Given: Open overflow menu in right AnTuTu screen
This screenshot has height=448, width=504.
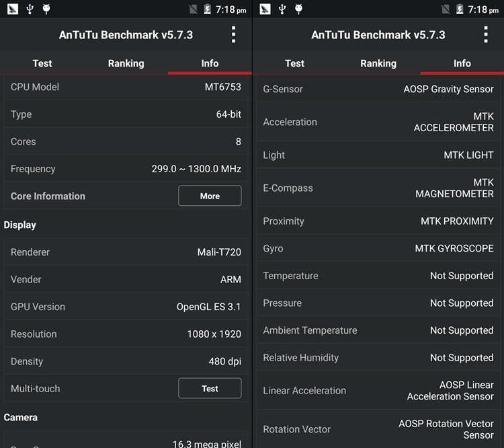Looking at the screenshot, I should pyautogui.click(x=486, y=34).
